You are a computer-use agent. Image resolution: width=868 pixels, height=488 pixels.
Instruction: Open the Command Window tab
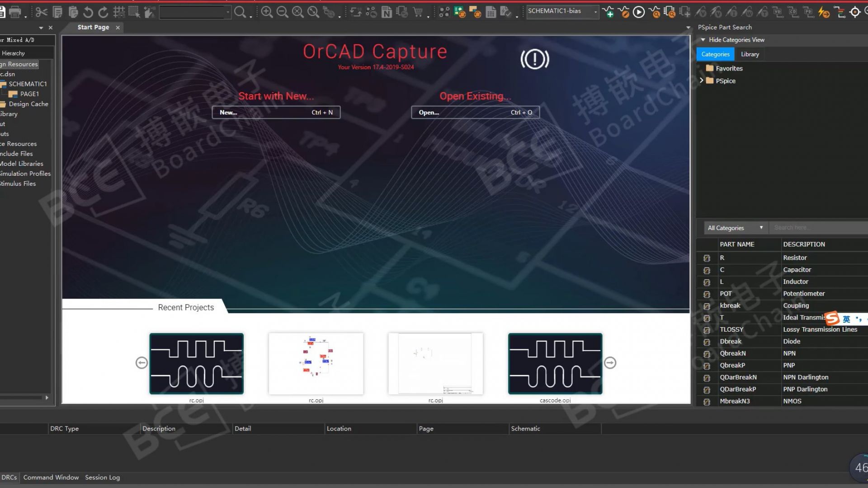(x=51, y=477)
